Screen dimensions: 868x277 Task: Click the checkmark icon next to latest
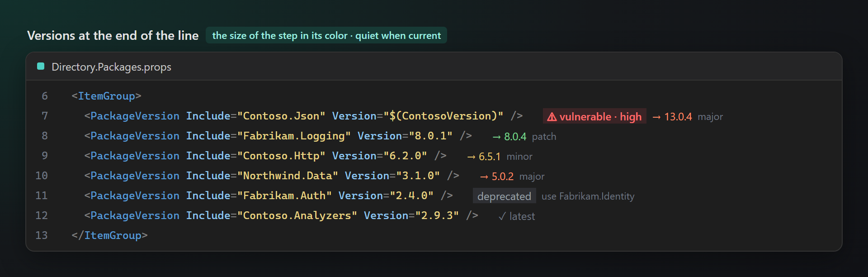coord(502,216)
